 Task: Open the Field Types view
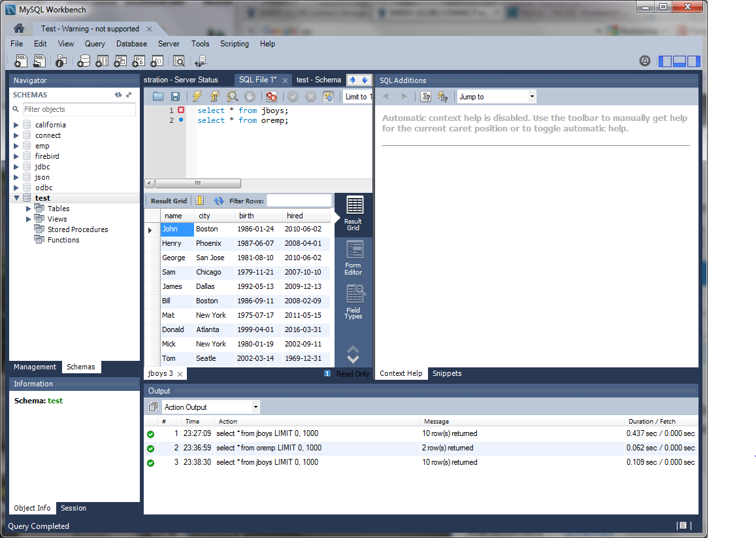(x=353, y=302)
